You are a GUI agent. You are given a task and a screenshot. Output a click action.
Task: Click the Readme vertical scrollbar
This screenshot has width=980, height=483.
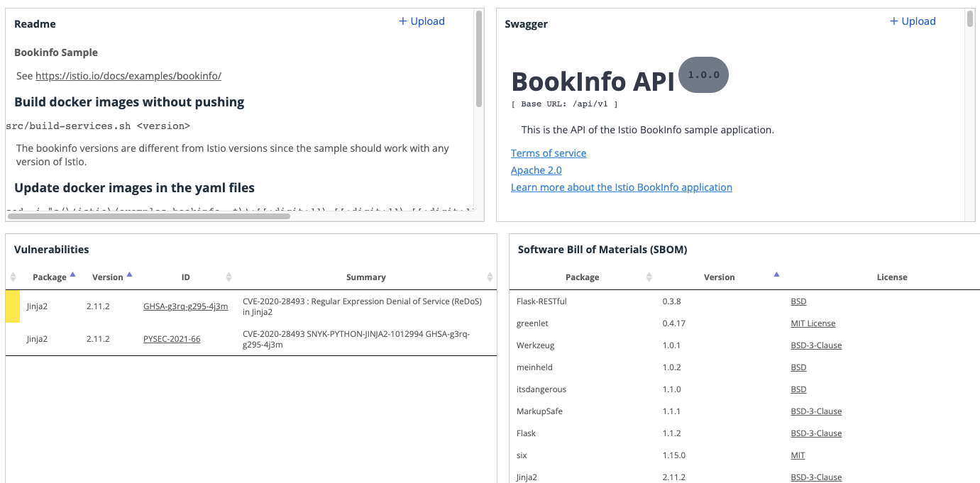click(x=479, y=59)
